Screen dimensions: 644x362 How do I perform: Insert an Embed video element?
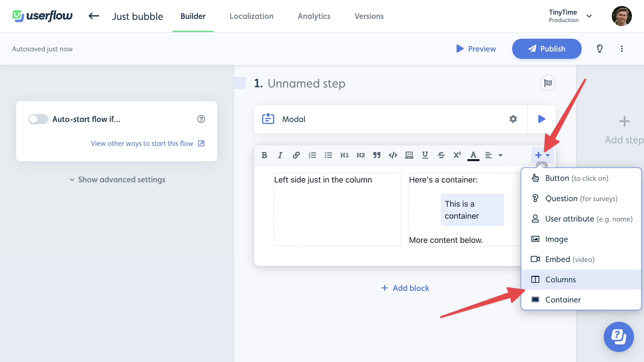point(581,259)
